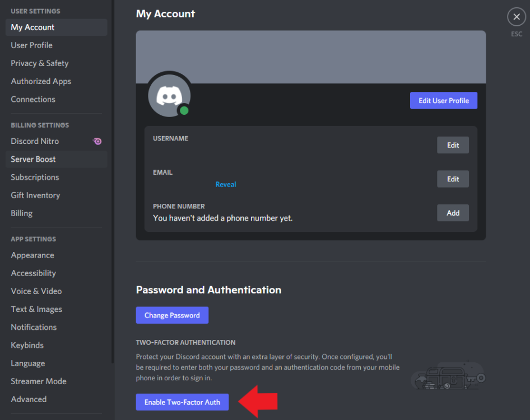Click the Change Password button

point(172,315)
